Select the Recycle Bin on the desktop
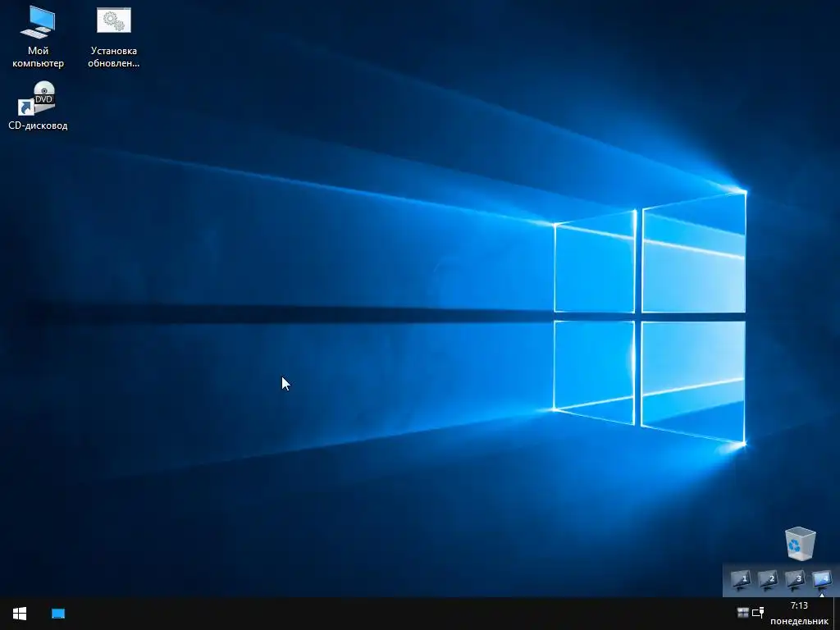This screenshot has width=840, height=630. [x=801, y=543]
